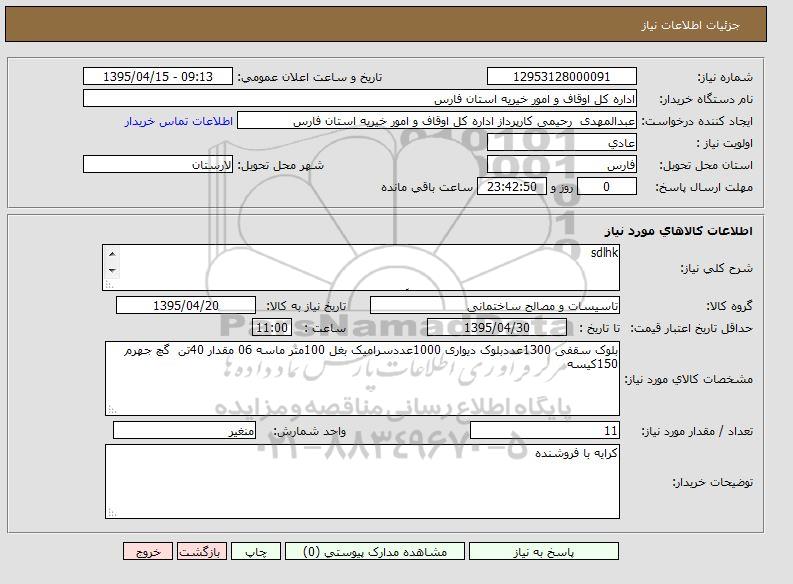This screenshot has height=584, width=793.
Task: Click the نام دستگاه خریدار field
Action: pos(360,99)
